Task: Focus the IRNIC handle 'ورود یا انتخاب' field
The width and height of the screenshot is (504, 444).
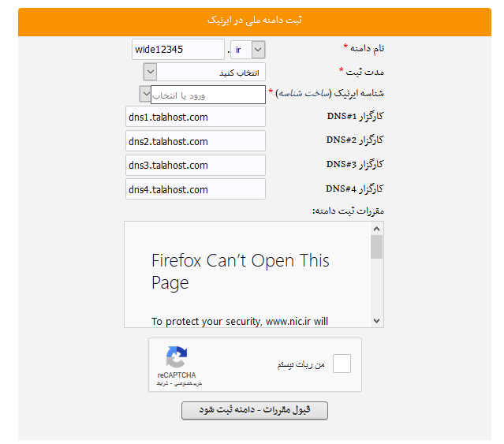Action: point(208,95)
